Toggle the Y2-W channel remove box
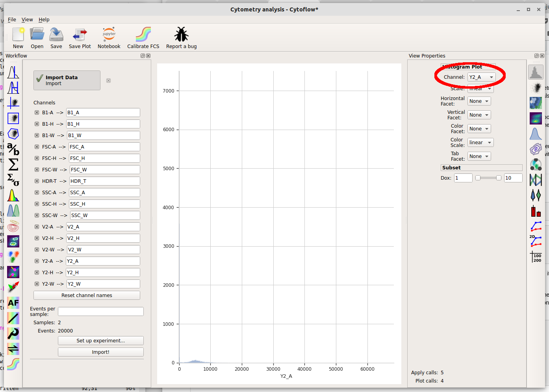The image size is (549, 392). click(37, 284)
